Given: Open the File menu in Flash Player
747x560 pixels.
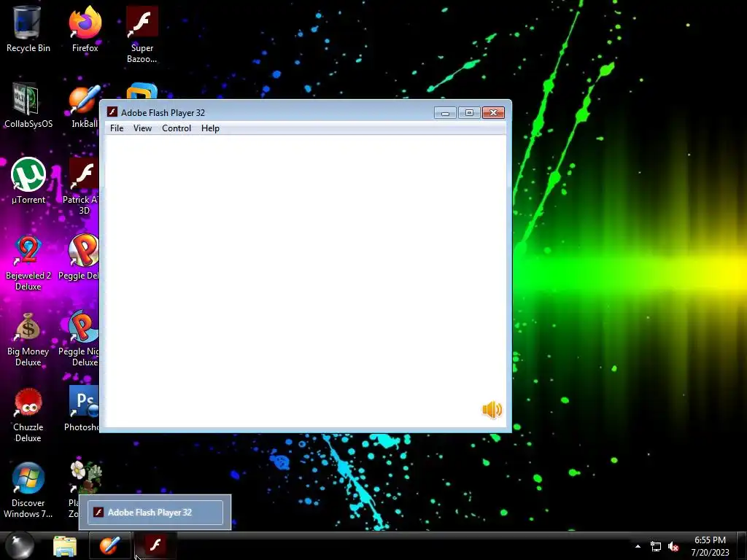Looking at the screenshot, I should (117, 128).
